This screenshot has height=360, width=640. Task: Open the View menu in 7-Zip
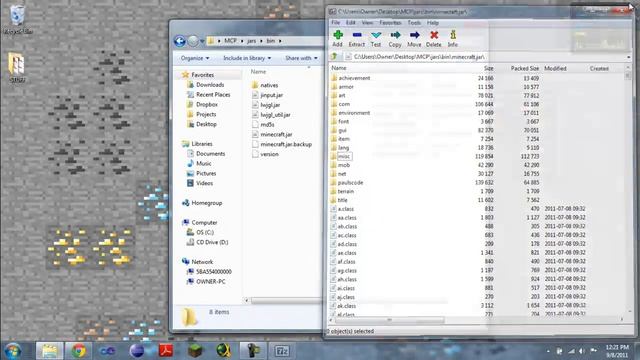pyautogui.click(x=367, y=23)
